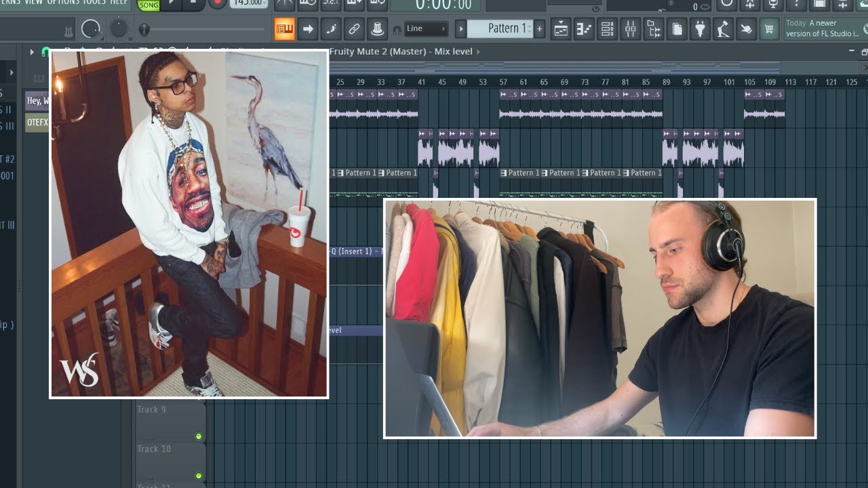
Task: Click the auto-scroll arrow icon
Action: tap(308, 29)
